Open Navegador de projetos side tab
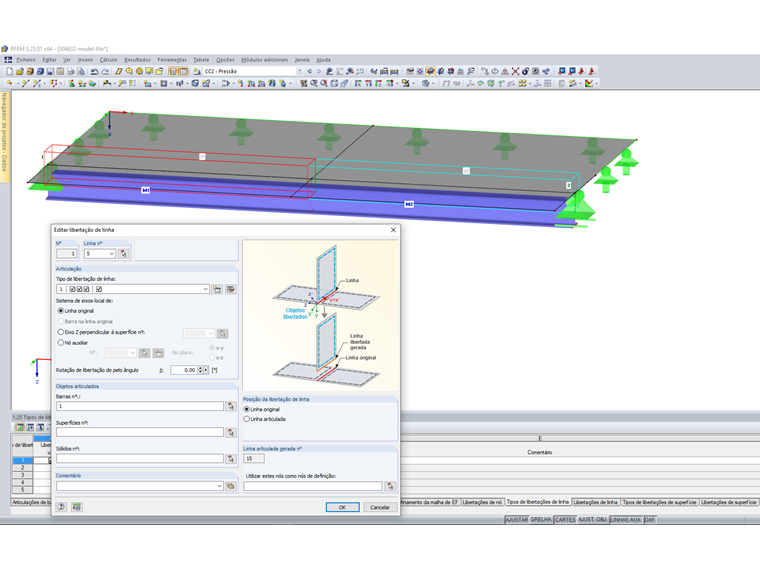 4,137
